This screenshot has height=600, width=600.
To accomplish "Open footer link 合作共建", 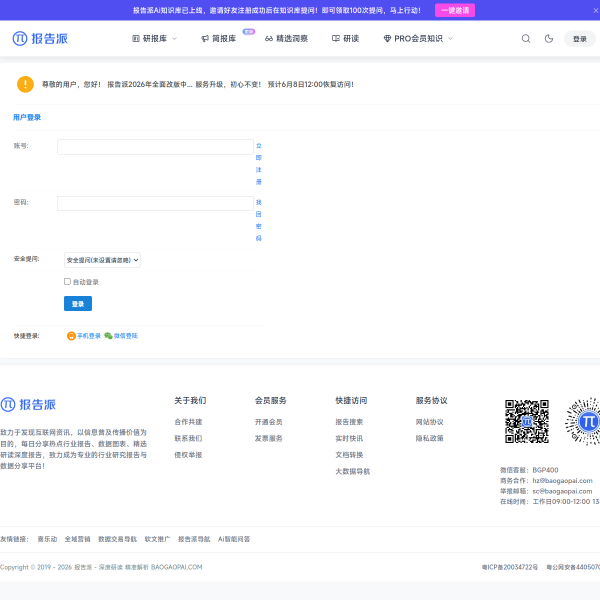I will pyautogui.click(x=188, y=422).
